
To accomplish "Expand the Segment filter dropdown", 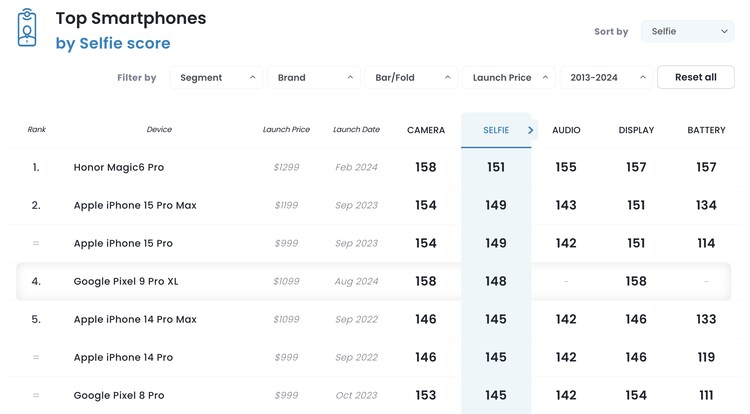I will [216, 78].
